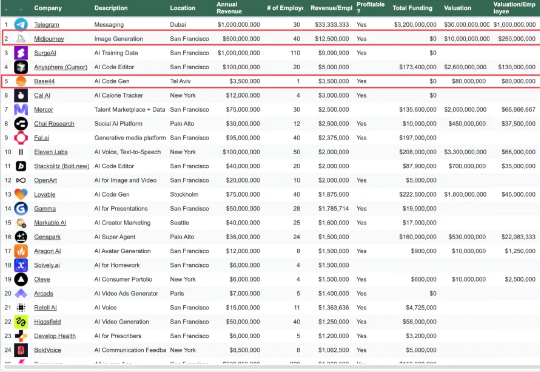
Task: Open the Base44 company link
Action: [44, 81]
